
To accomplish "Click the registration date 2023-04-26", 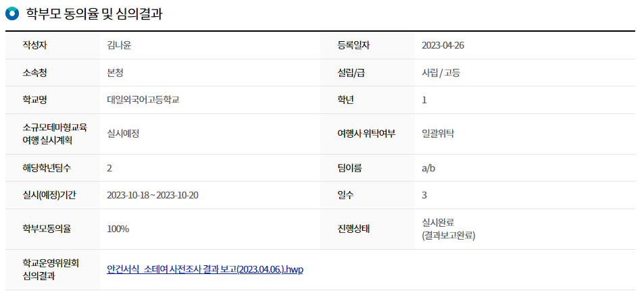I will pyautogui.click(x=443, y=45).
